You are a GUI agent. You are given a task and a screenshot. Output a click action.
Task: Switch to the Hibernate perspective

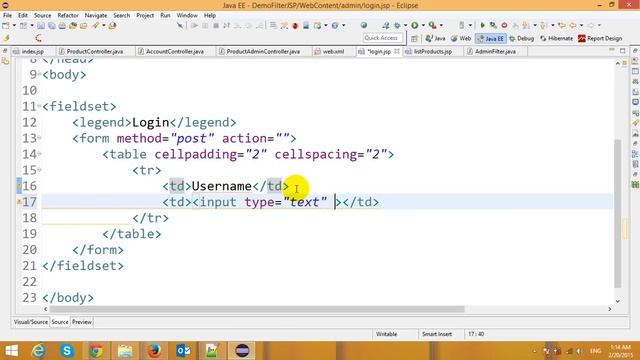click(x=556, y=38)
